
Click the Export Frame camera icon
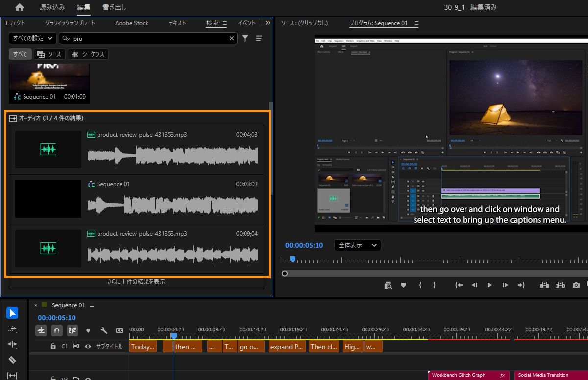[x=576, y=285]
